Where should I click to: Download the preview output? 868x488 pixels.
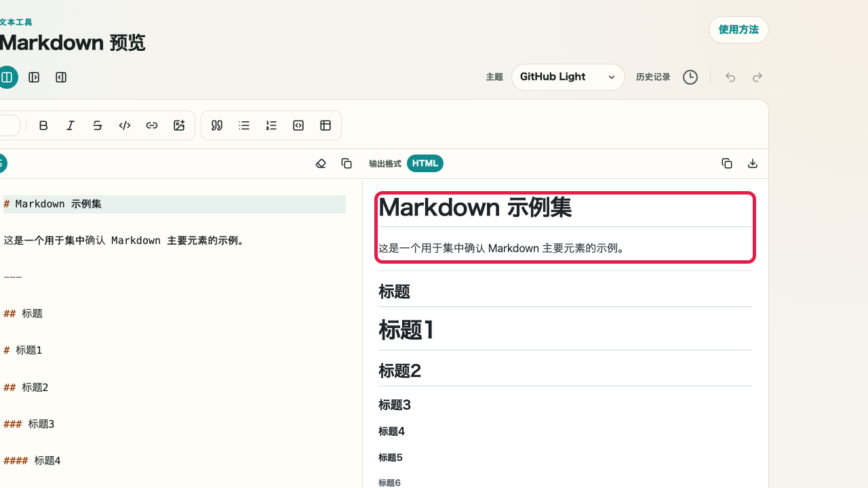753,163
